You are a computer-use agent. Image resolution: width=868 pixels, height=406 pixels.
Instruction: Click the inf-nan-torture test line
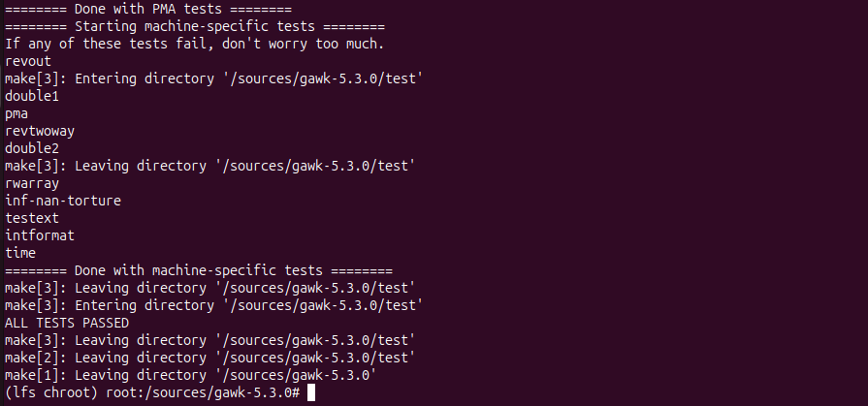point(63,201)
